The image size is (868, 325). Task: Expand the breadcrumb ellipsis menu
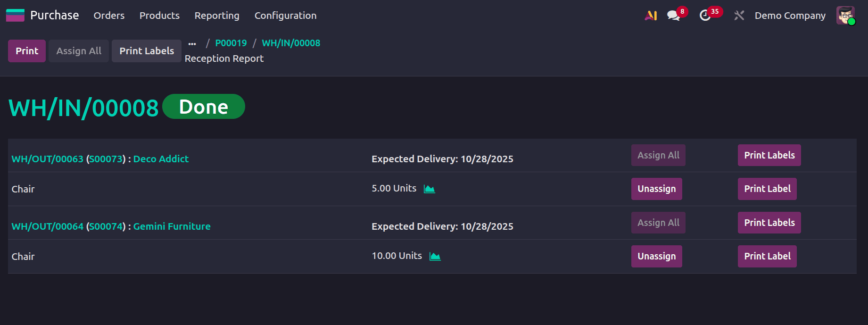(192, 43)
